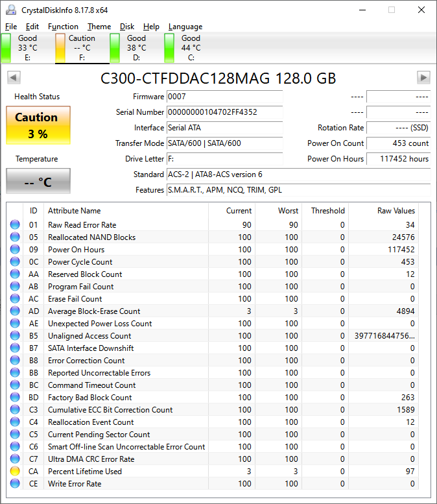The width and height of the screenshot is (437, 504).
Task: Click status orb for Reallocation Event Count
Action: click(x=15, y=422)
